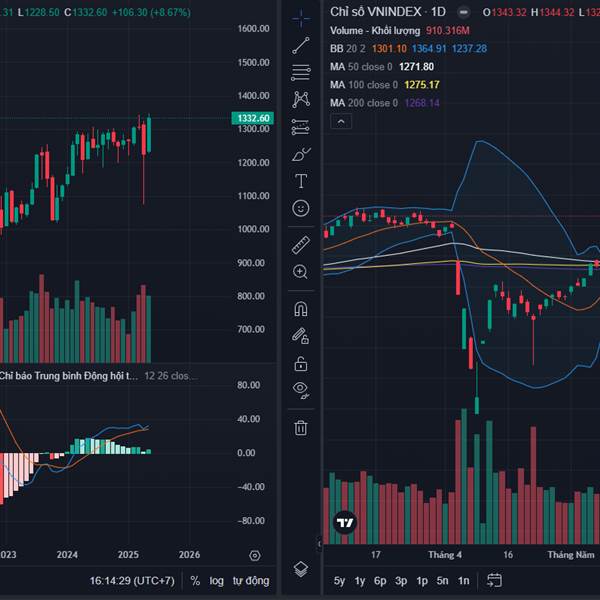Select the "MA 100 close 0" legend

click(364, 85)
